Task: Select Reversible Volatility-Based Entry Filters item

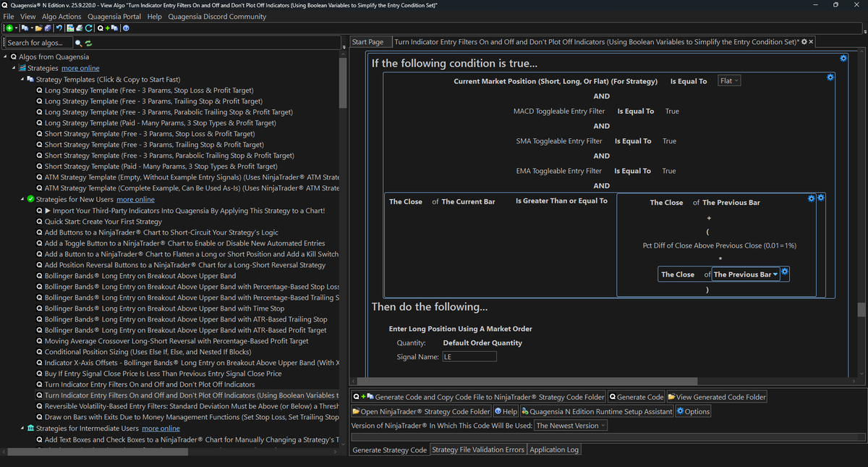Action: pos(188,406)
